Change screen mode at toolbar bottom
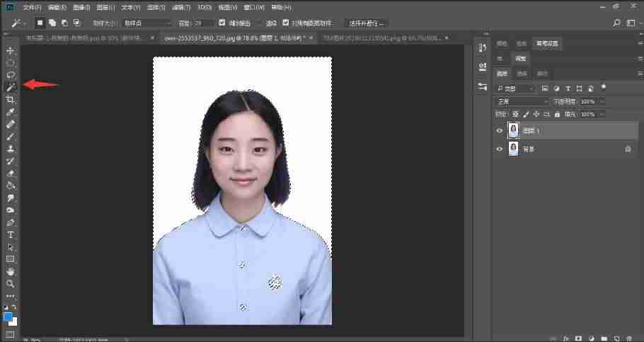This screenshot has height=342, width=644. click(x=10, y=335)
